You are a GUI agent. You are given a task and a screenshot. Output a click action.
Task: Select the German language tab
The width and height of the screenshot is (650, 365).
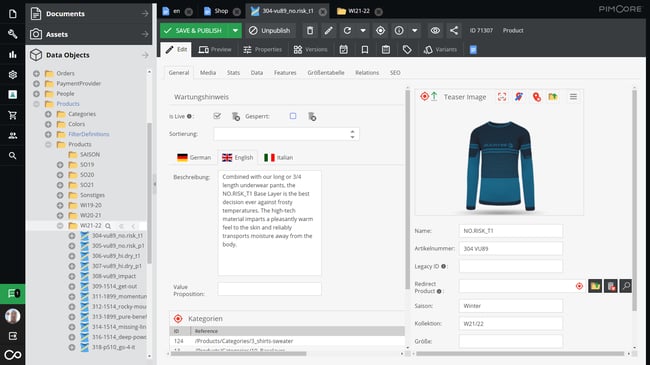[x=194, y=158]
